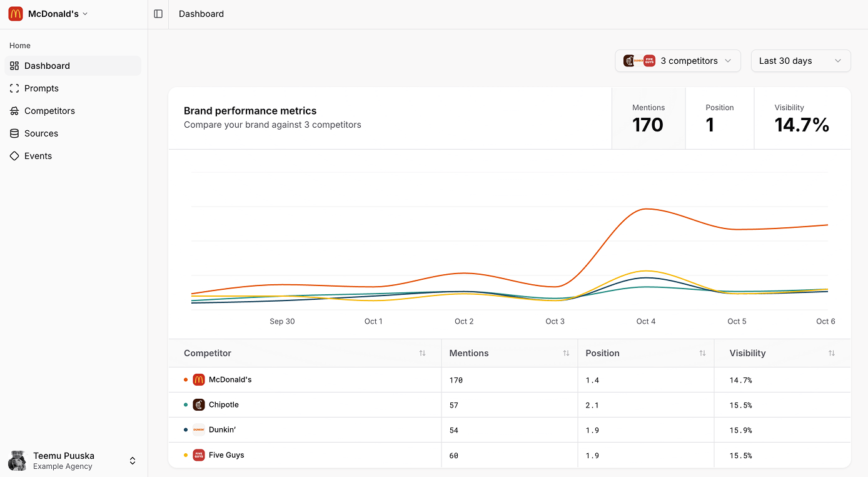The height and width of the screenshot is (477, 868).
Task: Click the McDonald's logo in the sidebar header
Action: (15, 13)
